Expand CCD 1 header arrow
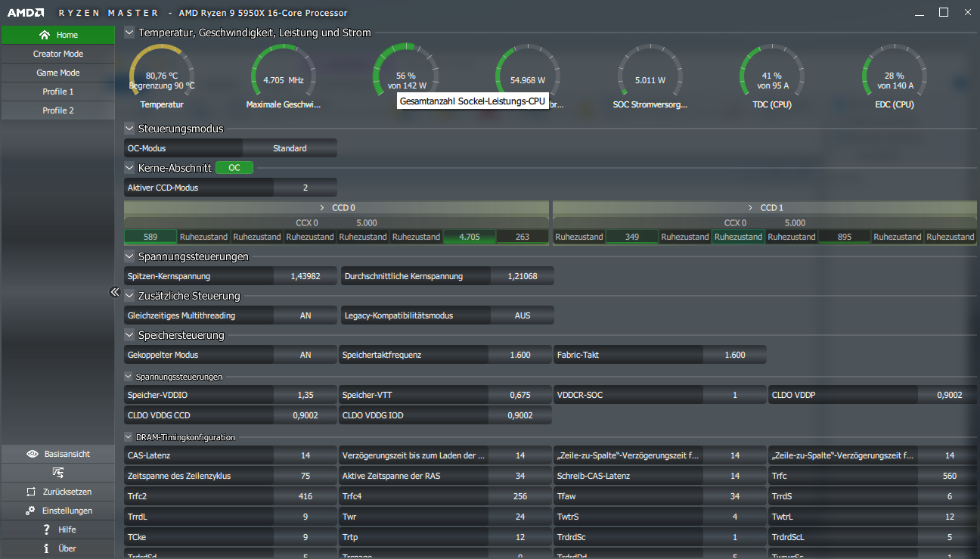980x559 pixels. coord(751,207)
